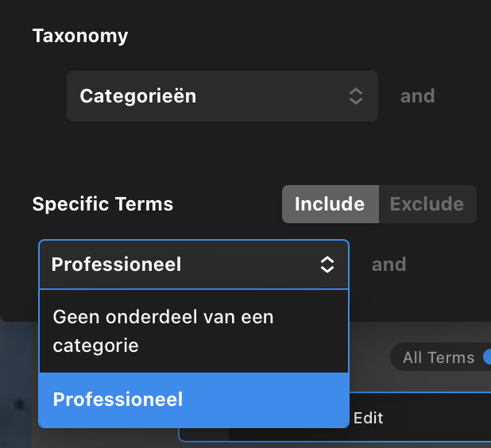This screenshot has height=448, width=491.
Task: Click Professioneel text in the select field
Action: pos(116,265)
